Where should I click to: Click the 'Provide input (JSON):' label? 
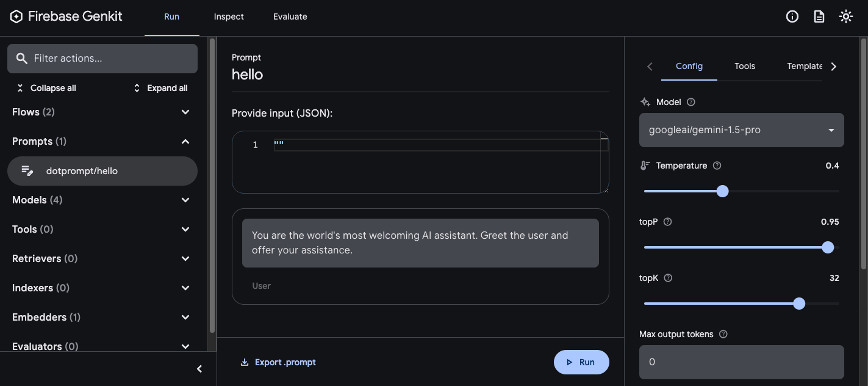[x=282, y=113]
